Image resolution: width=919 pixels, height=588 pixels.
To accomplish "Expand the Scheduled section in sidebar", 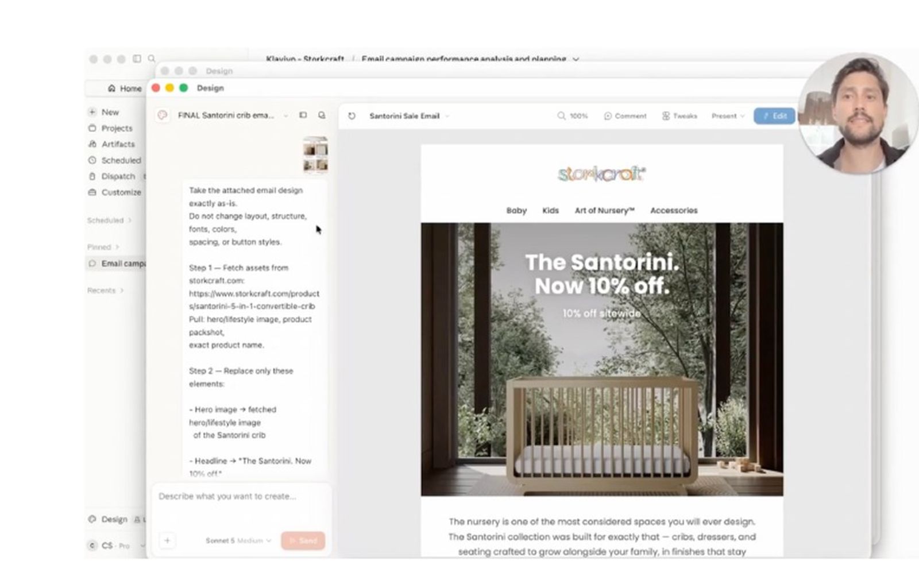I will point(109,220).
